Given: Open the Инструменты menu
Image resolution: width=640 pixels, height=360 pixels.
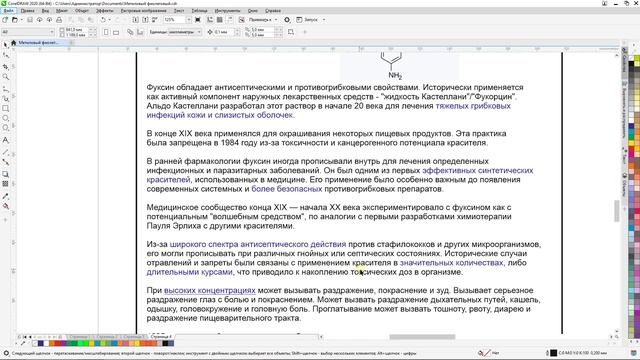Looking at the screenshot, I should (227, 11).
